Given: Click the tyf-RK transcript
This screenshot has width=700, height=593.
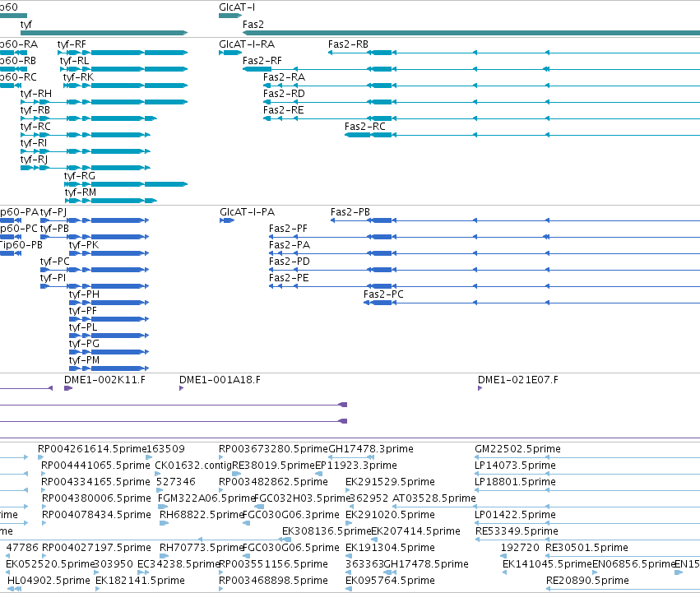Looking at the screenshot, I should (x=126, y=86).
